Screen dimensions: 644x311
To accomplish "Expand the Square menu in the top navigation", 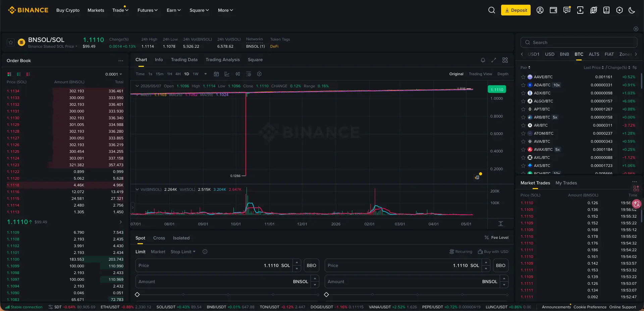I will (199, 10).
